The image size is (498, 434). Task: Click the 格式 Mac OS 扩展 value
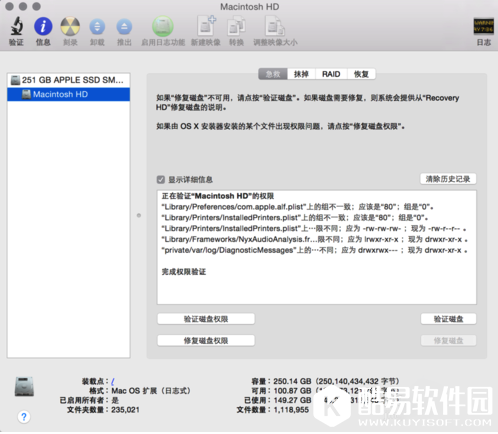(151, 391)
